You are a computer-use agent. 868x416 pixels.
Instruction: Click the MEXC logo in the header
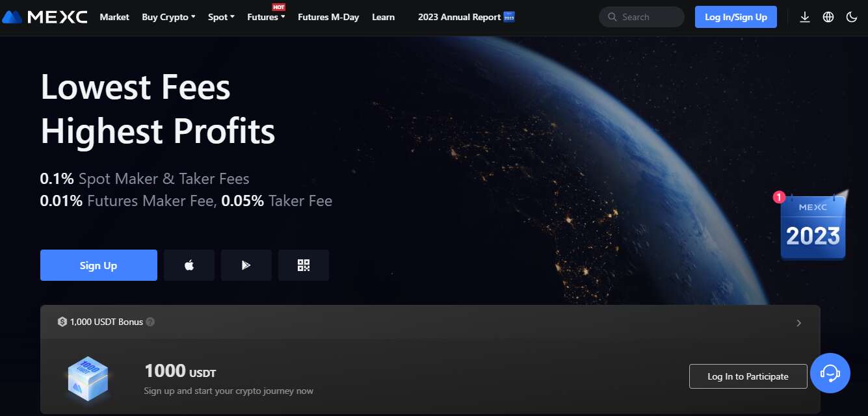pyautogui.click(x=45, y=17)
